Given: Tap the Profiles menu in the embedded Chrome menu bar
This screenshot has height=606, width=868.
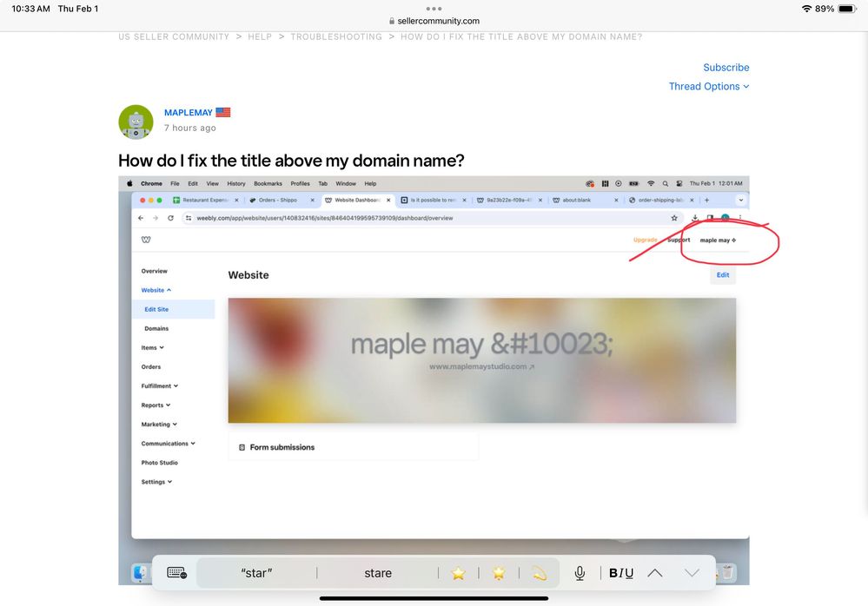Looking at the screenshot, I should (300, 183).
